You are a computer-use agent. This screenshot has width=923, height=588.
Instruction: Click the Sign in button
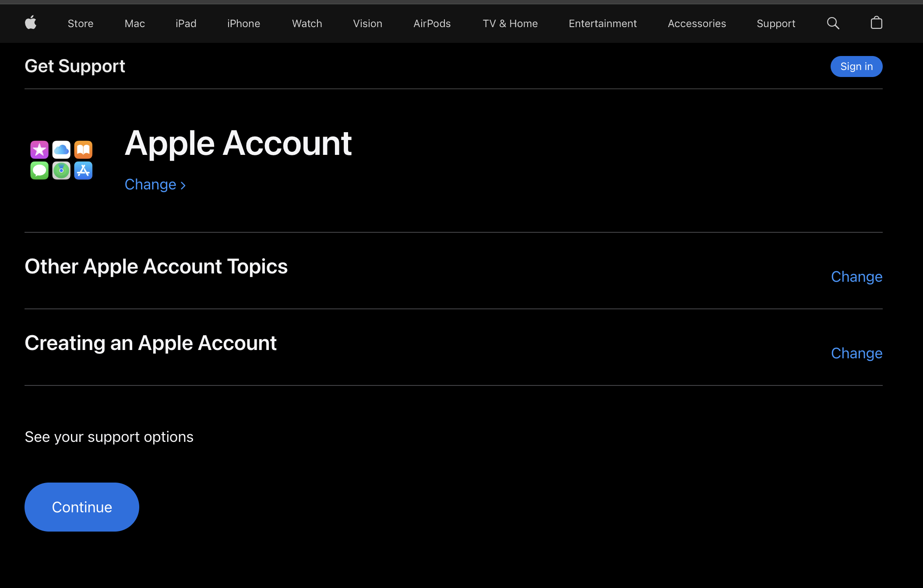(856, 66)
